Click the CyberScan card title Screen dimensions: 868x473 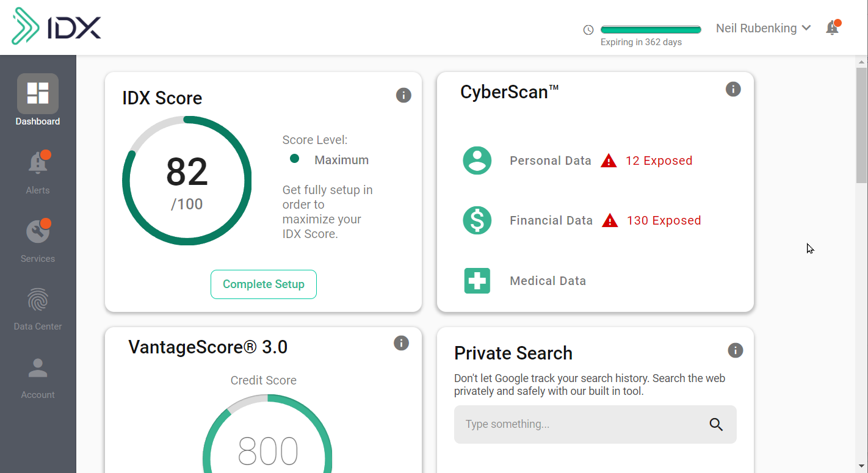[510, 92]
